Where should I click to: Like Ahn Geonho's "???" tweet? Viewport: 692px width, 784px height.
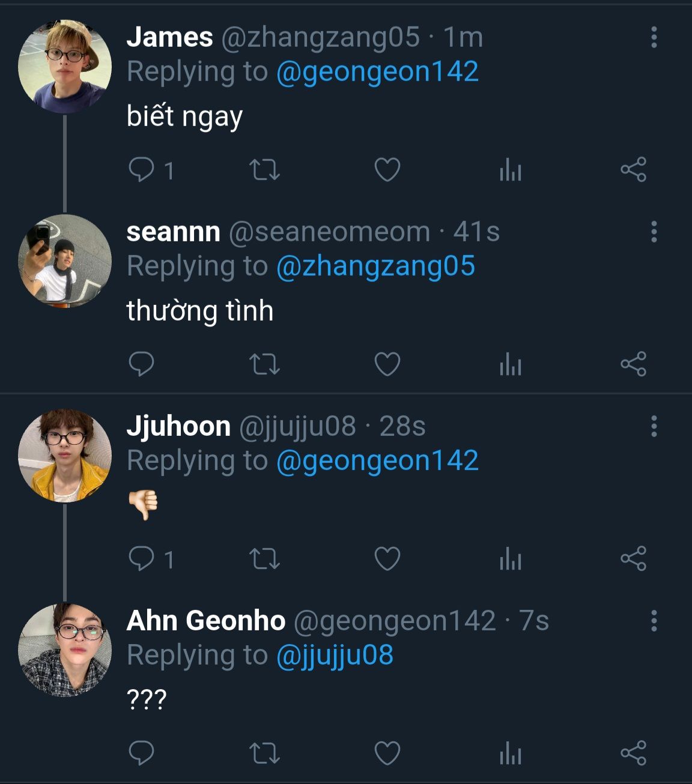point(387,753)
